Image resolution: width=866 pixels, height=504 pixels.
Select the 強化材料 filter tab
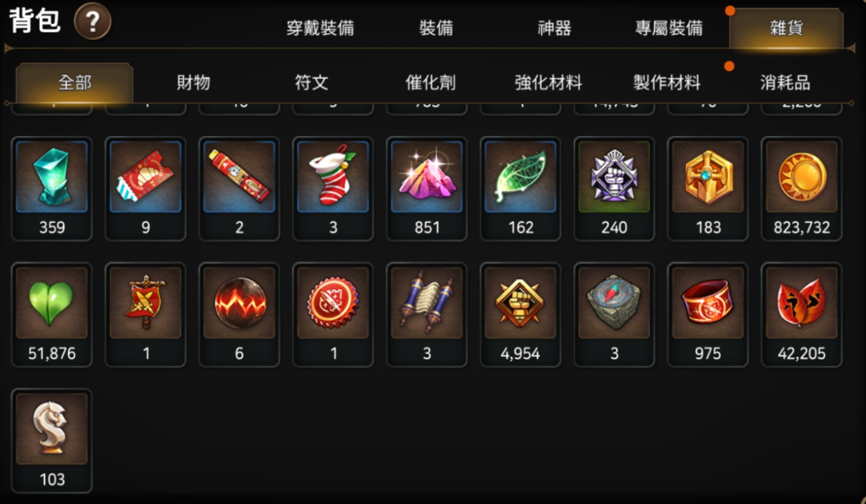click(548, 83)
